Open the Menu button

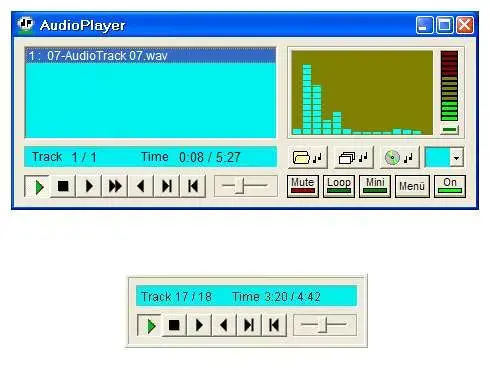(412, 186)
